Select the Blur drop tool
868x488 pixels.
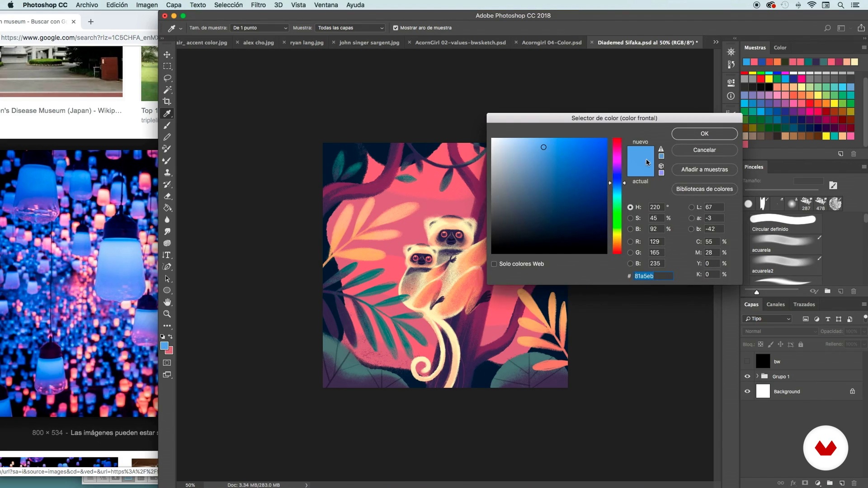[x=167, y=220]
